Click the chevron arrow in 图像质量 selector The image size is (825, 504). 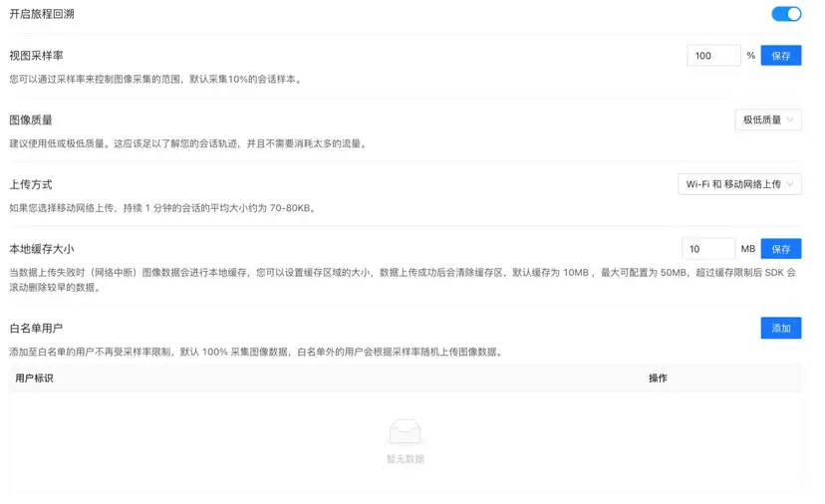click(791, 121)
